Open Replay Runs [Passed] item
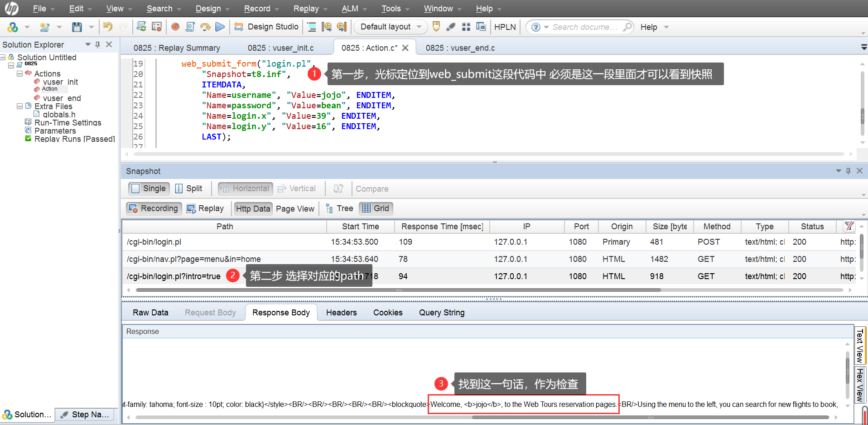The height and width of the screenshot is (425, 868). (x=74, y=139)
